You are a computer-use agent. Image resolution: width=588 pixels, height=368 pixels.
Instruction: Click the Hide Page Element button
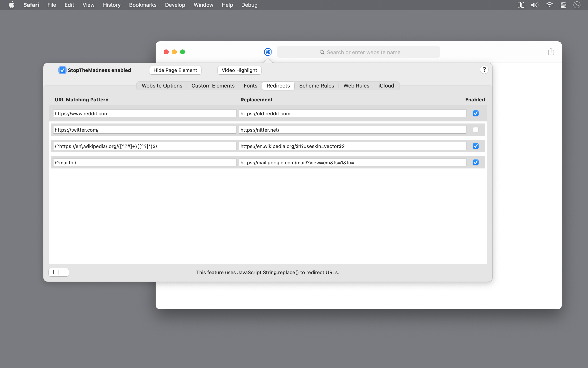point(175,70)
